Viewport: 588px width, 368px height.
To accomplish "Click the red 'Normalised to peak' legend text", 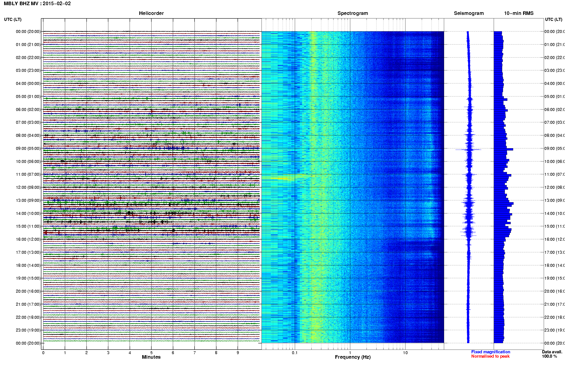I will pos(490,356).
